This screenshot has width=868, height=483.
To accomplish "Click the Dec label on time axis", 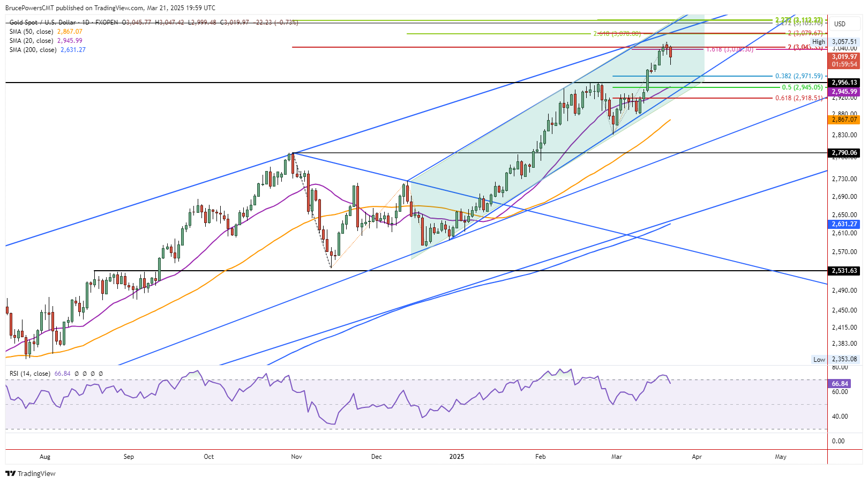I will click(377, 457).
